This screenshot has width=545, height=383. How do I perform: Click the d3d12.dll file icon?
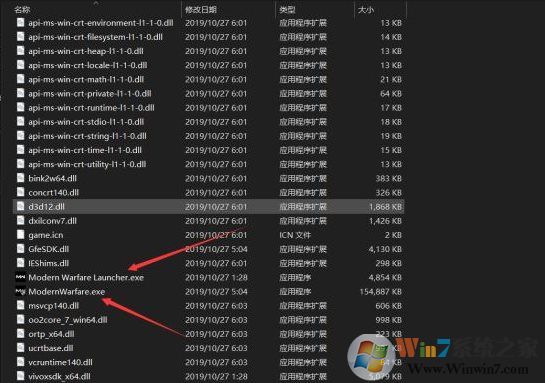pyautogui.click(x=21, y=206)
